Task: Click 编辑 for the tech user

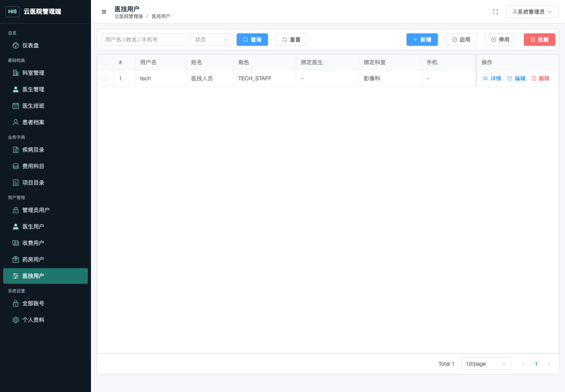Action: tap(516, 78)
